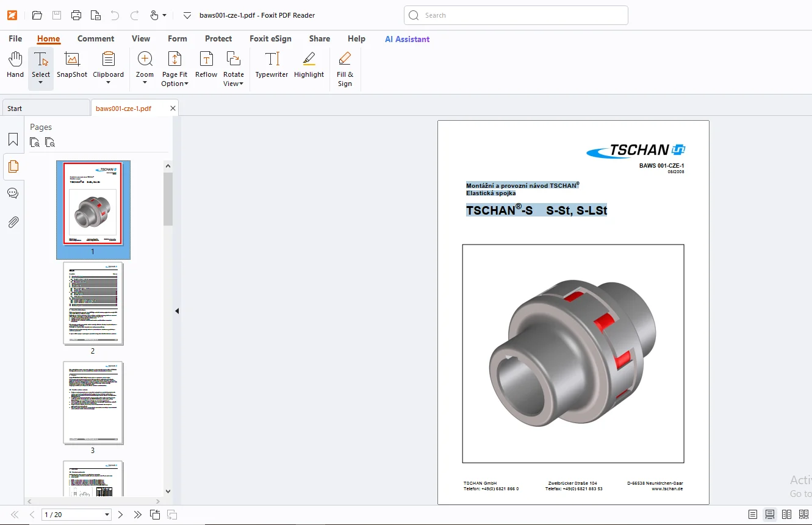The image size is (812, 525).
Task: Open the Foxit eSign tab
Action: point(270,38)
